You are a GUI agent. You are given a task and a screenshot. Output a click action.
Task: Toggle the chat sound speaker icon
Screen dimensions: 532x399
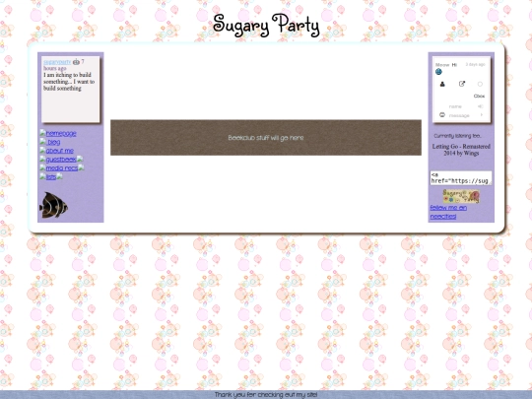pos(481,106)
